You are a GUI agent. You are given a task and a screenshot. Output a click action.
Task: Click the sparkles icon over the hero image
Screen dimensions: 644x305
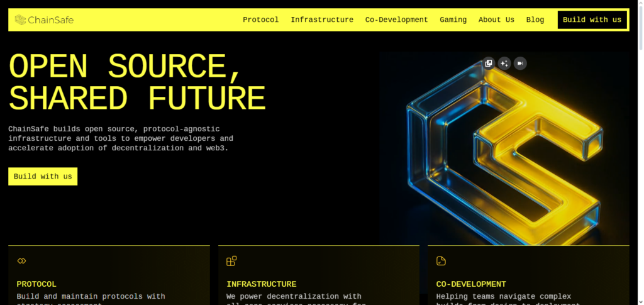tap(504, 63)
